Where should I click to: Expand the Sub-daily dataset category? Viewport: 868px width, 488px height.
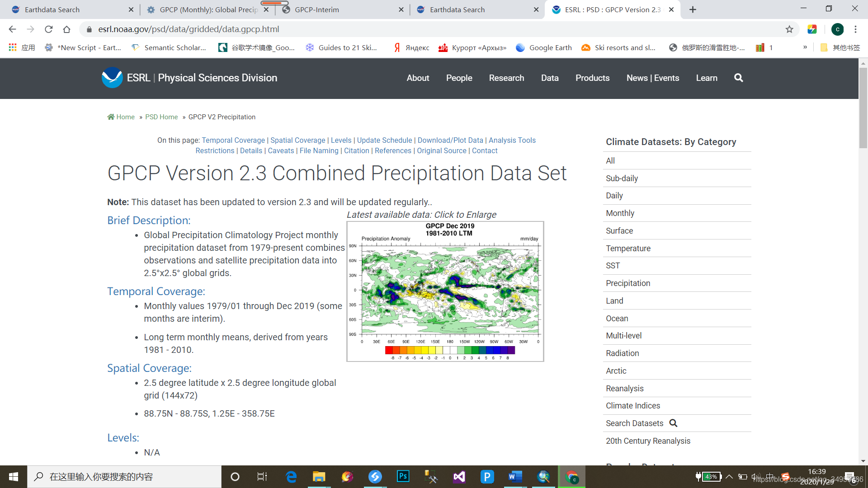click(622, 178)
